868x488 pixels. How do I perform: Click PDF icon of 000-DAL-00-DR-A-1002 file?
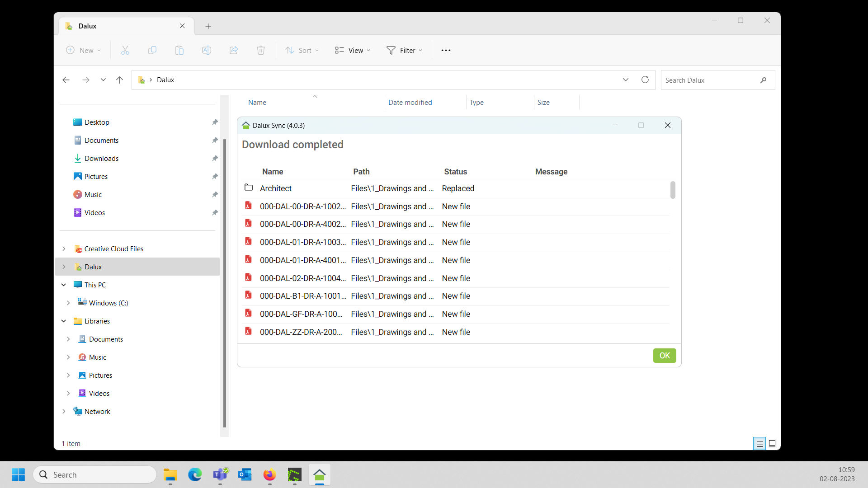coord(248,206)
